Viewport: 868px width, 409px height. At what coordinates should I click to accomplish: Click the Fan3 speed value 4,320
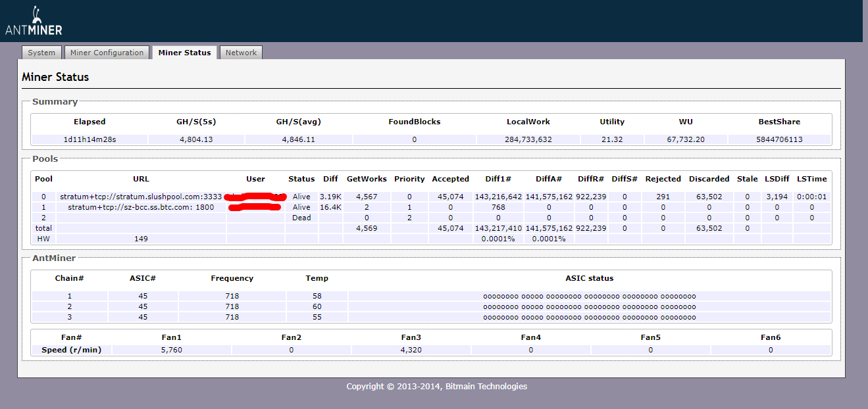tap(411, 350)
